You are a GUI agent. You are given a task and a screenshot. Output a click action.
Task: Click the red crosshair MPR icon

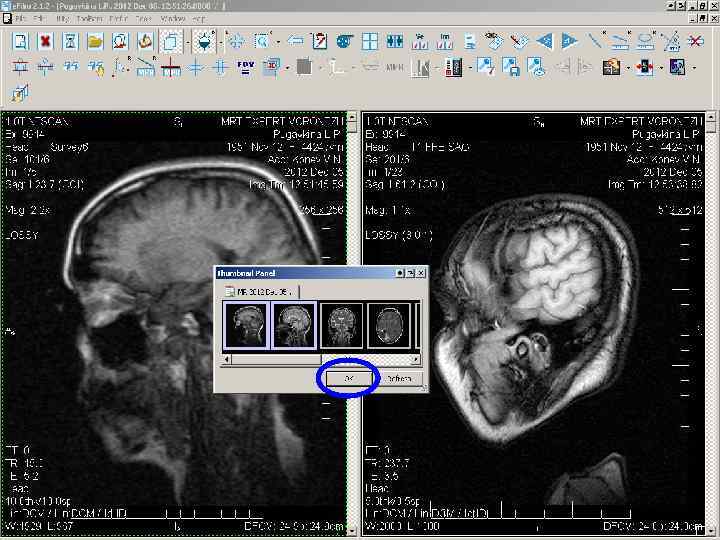pos(170,68)
